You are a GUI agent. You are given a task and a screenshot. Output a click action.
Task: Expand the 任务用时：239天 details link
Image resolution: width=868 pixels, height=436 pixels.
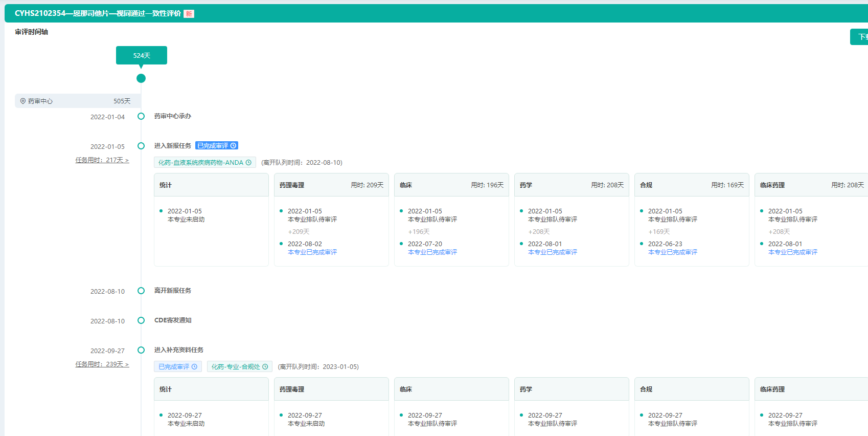tap(102, 364)
